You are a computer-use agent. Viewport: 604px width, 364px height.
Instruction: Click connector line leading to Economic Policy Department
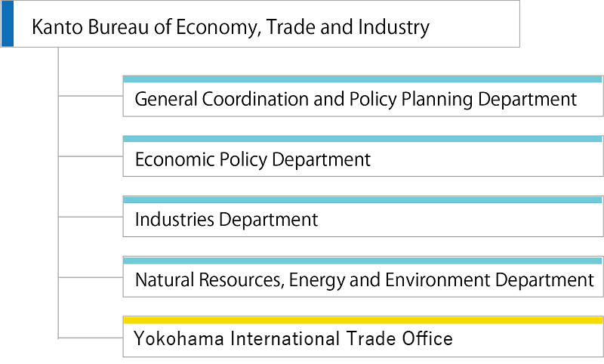pyautogui.click(x=91, y=156)
